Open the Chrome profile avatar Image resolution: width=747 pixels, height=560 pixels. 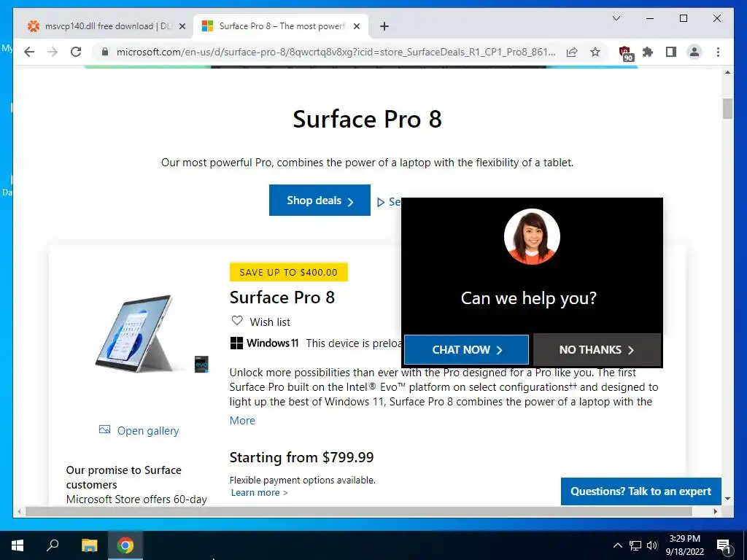pos(694,52)
